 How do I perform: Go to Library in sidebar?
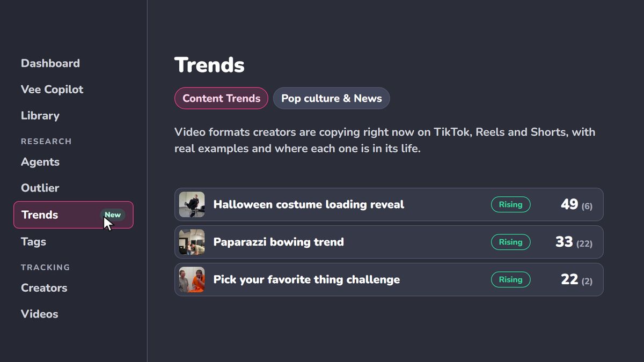(x=40, y=116)
